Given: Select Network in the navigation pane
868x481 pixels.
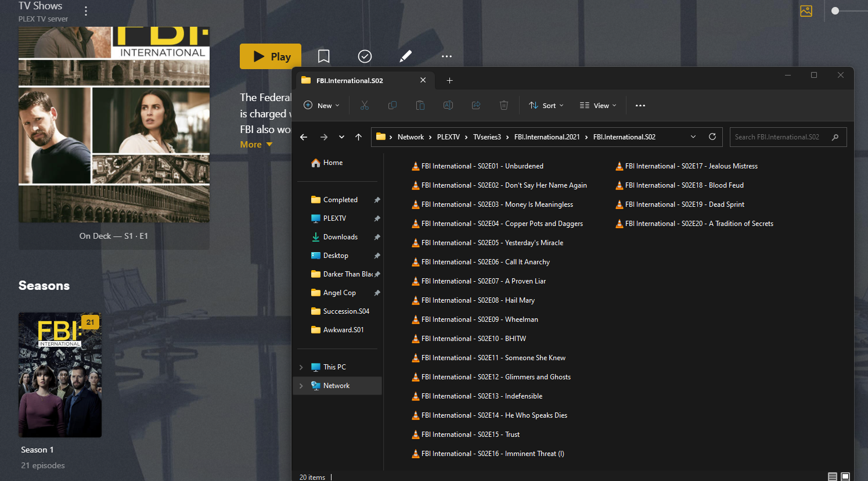Looking at the screenshot, I should click(x=337, y=386).
